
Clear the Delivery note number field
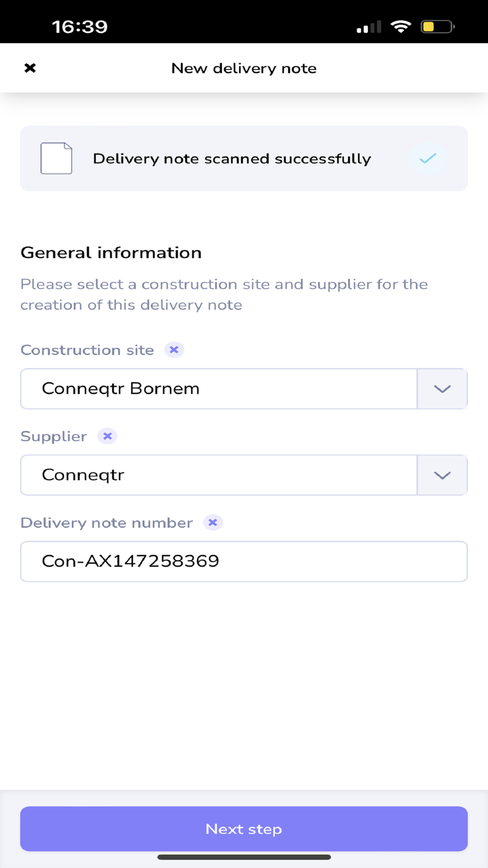tap(213, 522)
